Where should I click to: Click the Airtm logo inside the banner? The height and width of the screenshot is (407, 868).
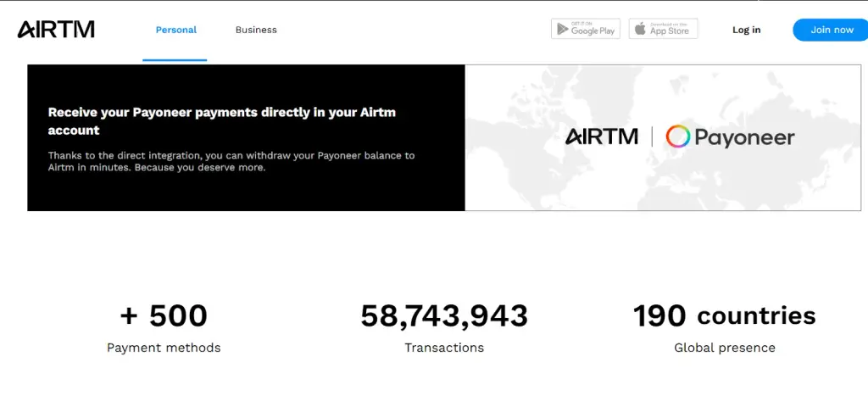pos(602,137)
